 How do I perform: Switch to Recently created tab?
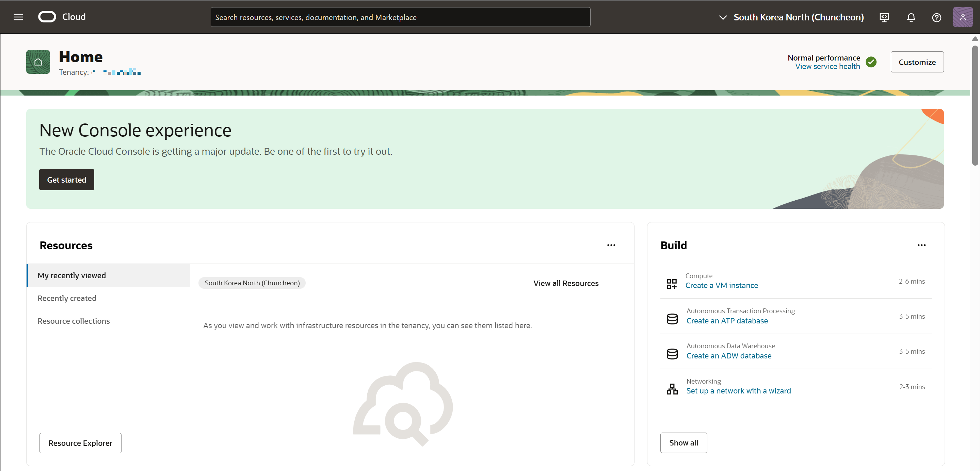click(x=67, y=298)
